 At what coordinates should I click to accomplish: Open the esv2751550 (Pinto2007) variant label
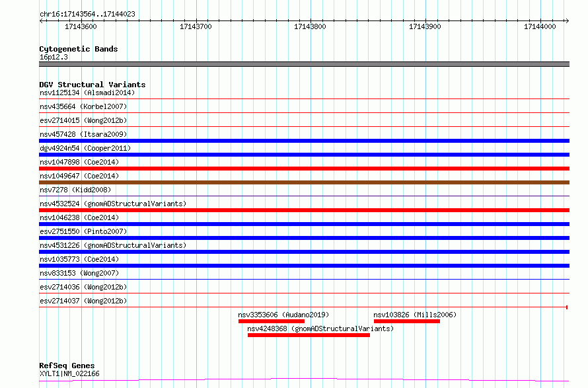pyautogui.click(x=83, y=231)
